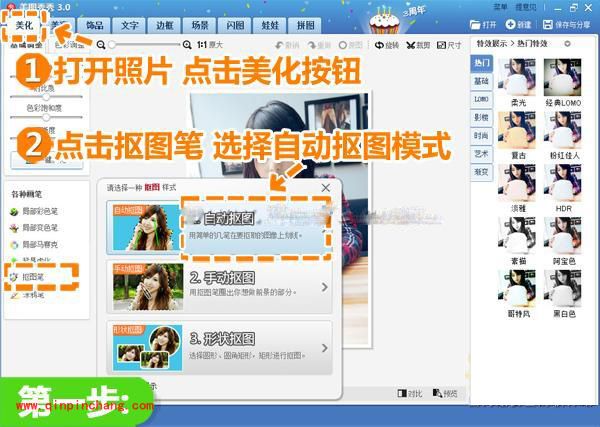Click the 裁剪 crop tool
This screenshot has height=427, width=600.
[x=419, y=45]
